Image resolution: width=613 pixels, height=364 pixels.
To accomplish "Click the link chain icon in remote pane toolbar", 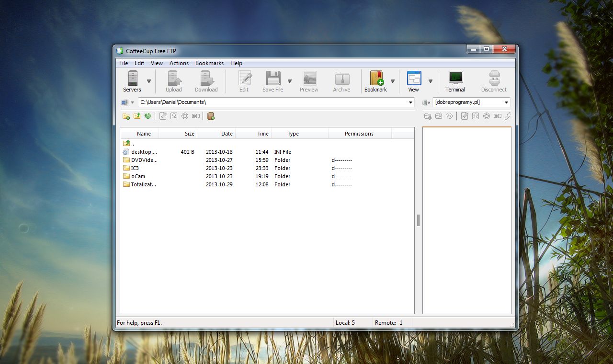I will click(x=508, y=116).
